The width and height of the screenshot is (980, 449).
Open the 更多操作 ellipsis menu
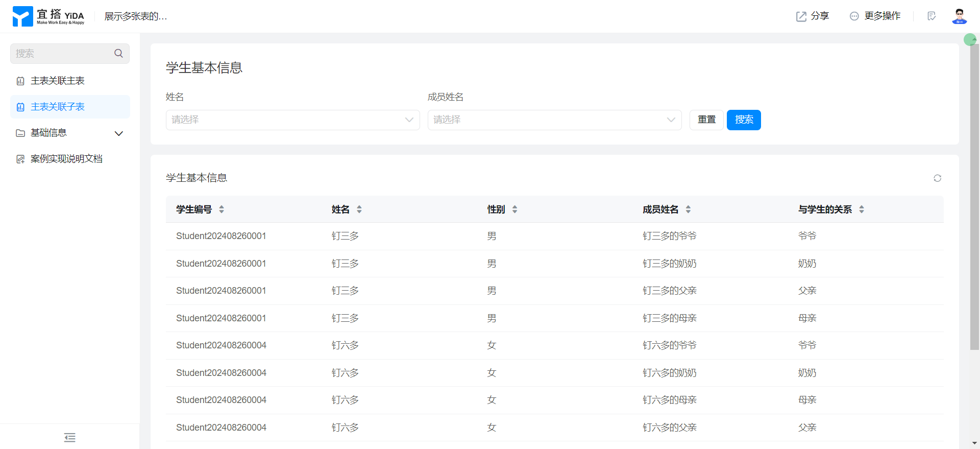tap(854, 16)
